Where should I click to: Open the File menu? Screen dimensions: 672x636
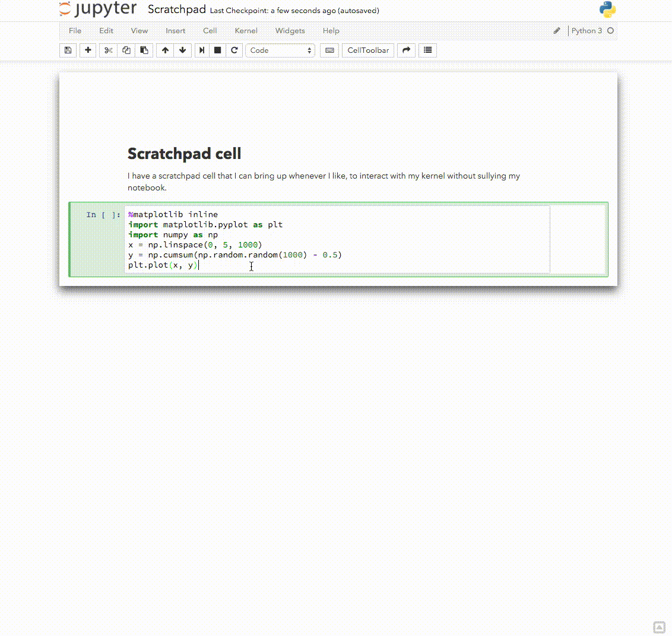[75, 31]
